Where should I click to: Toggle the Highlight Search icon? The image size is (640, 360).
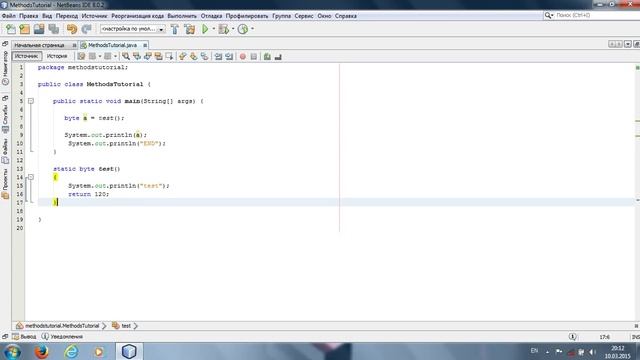coord(158,56)
